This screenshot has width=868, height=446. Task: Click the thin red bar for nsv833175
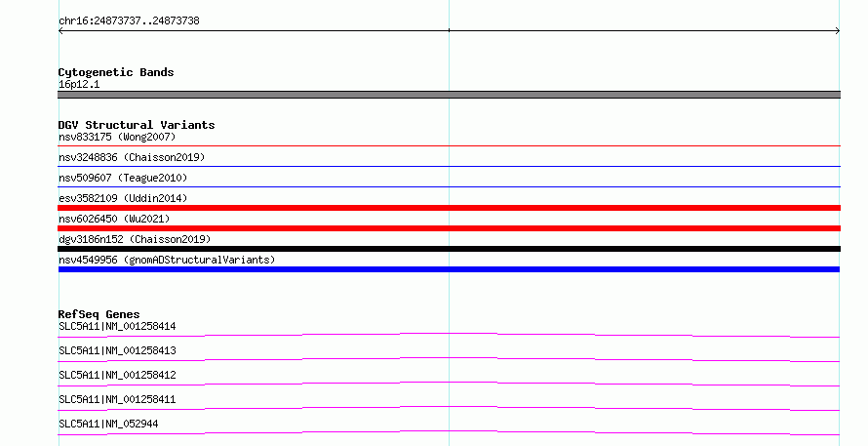[x=449, y=146]
